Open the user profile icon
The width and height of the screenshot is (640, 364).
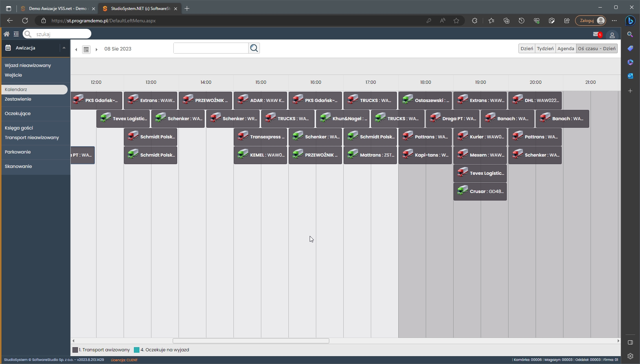coord(612,35)
